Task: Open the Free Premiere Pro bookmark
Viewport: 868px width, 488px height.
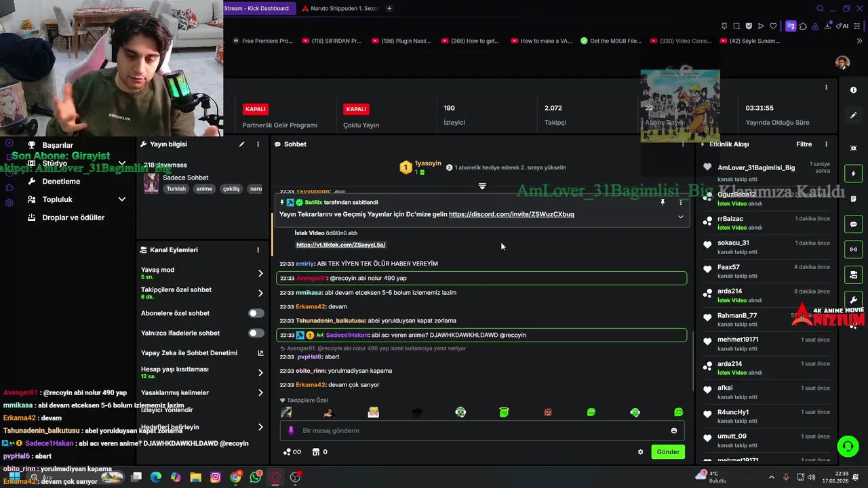Action: click(x=262, y=41)
